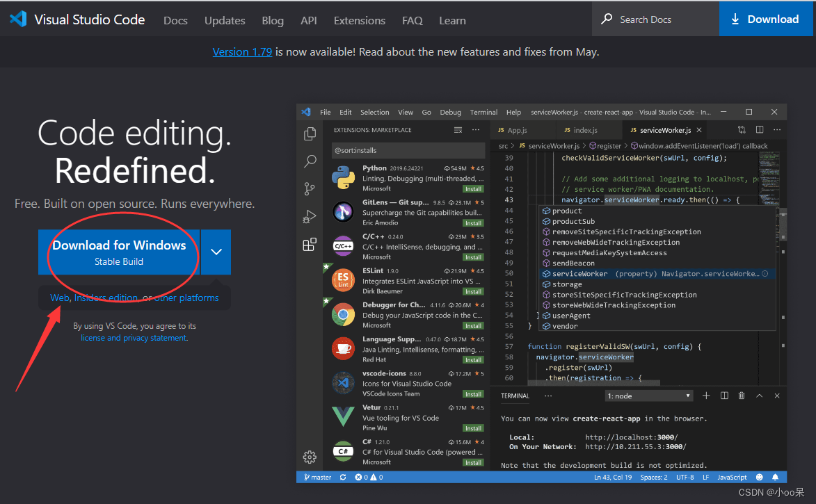
Task: Open the Web link below download button
Action: [x=59, y=298]
